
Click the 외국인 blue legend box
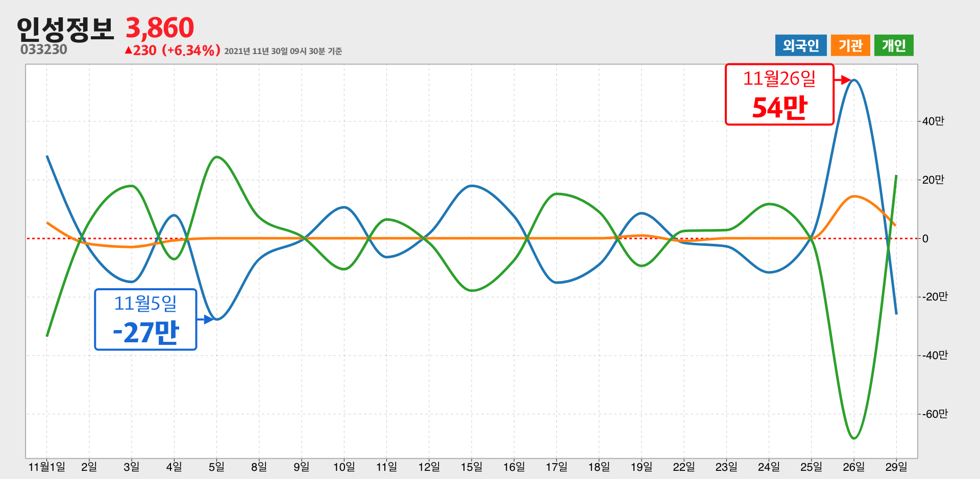801,45
